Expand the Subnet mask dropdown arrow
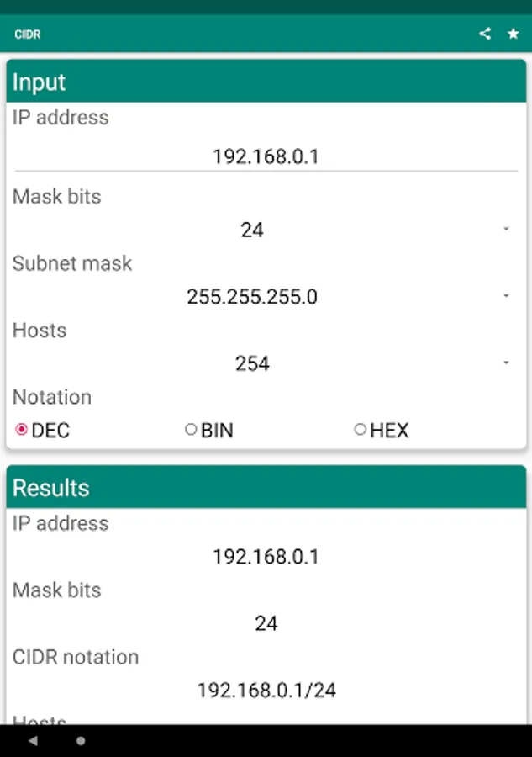The width and height of the screenshot is (532, 757). [506, 296]
